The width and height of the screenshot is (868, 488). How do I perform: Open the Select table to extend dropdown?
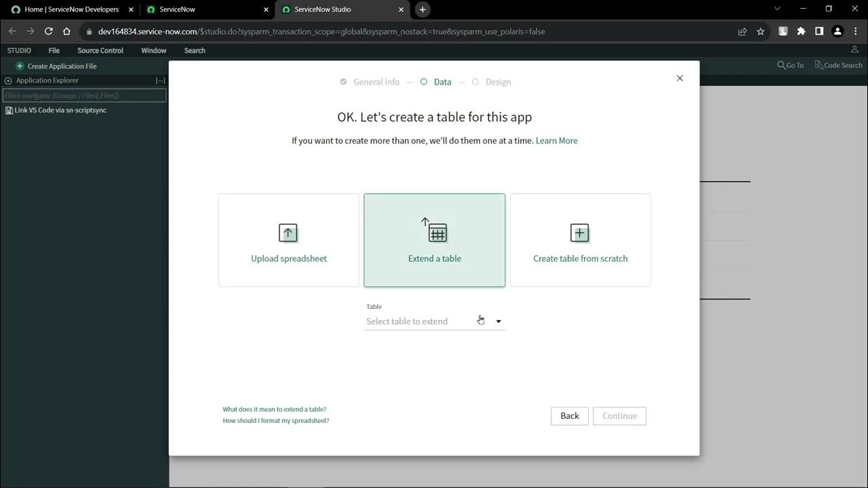click(x=435, y=321)
